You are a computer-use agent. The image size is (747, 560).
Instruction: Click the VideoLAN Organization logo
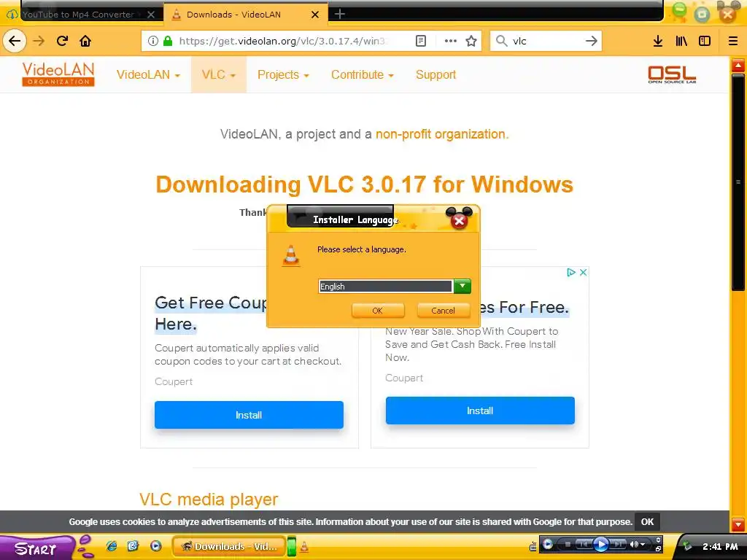[58, 74]
